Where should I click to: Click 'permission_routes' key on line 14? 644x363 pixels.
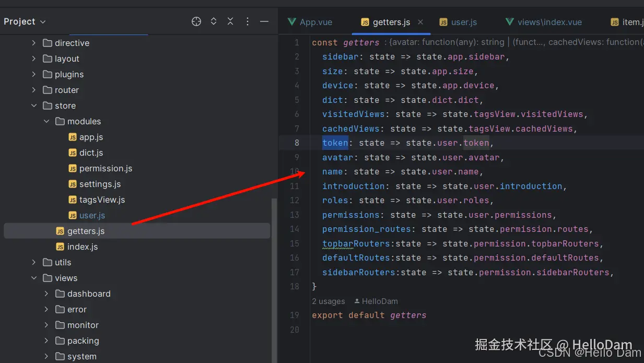[367, 229]
